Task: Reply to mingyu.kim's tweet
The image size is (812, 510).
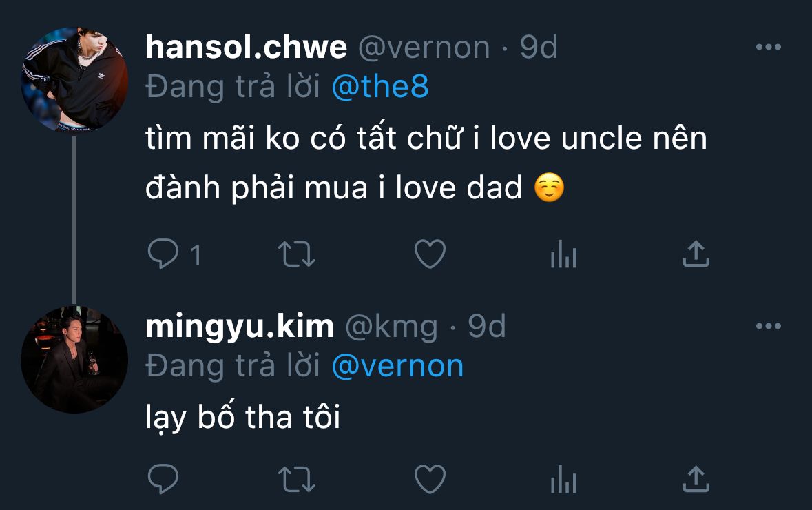Action: click(x=163, y=478)
